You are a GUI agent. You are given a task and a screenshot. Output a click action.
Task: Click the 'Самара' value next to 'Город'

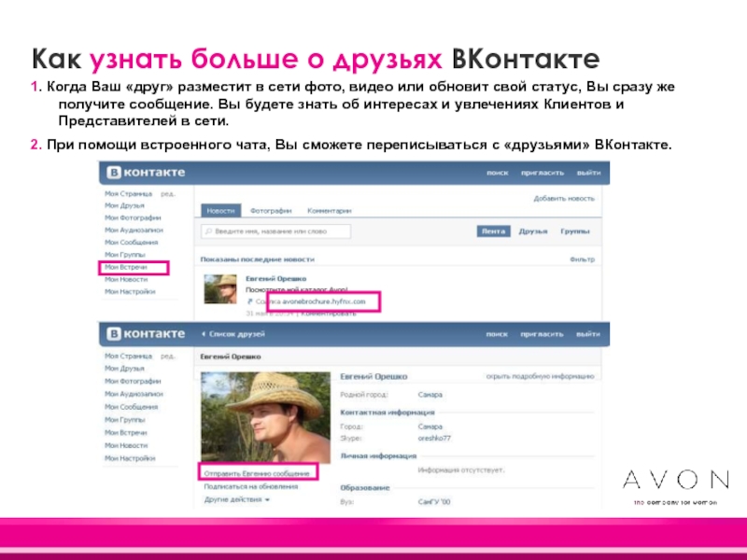(x=430, y=427)
